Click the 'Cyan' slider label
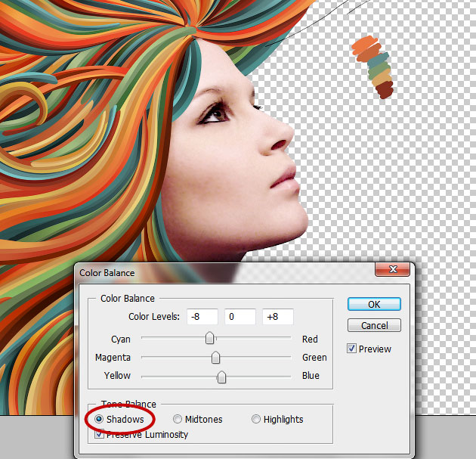 pos(121,339)
